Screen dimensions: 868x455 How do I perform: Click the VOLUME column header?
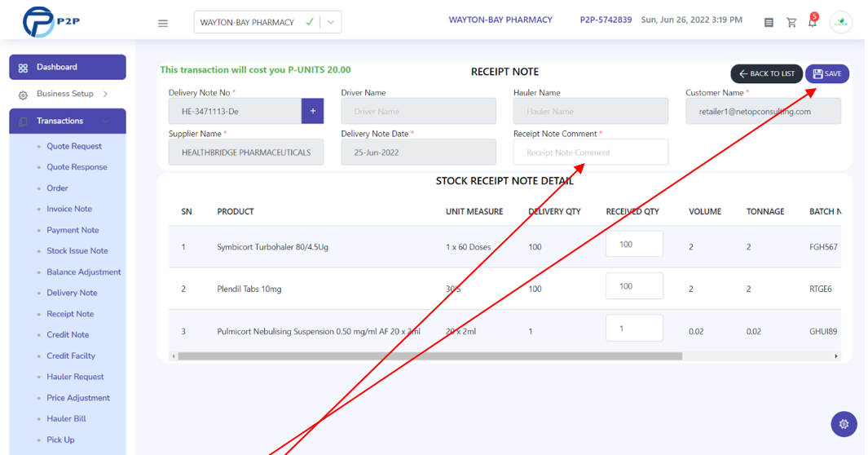pos(705,211)
